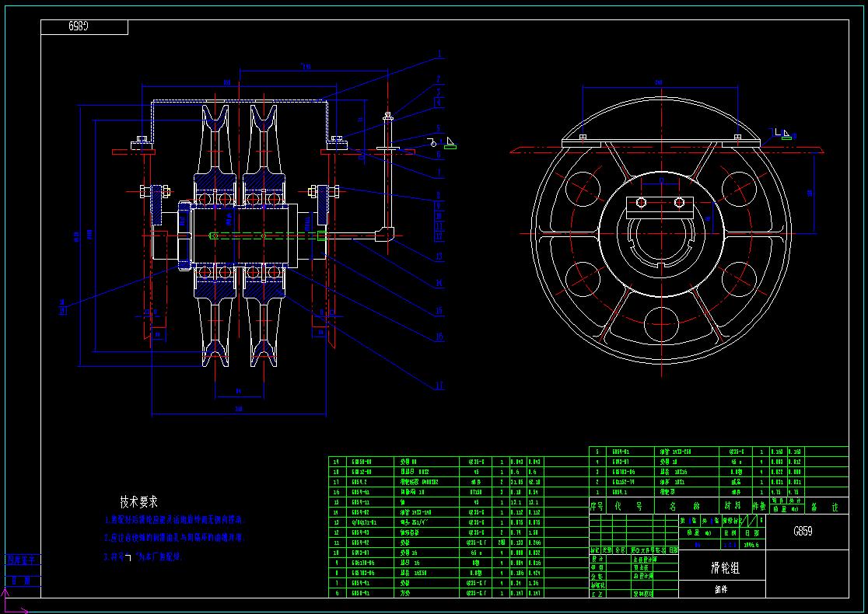Image resolution: width=868 pixels, height=614 pixels.
Task: Select the first technical requirement note line
Action: click(174, 520)
